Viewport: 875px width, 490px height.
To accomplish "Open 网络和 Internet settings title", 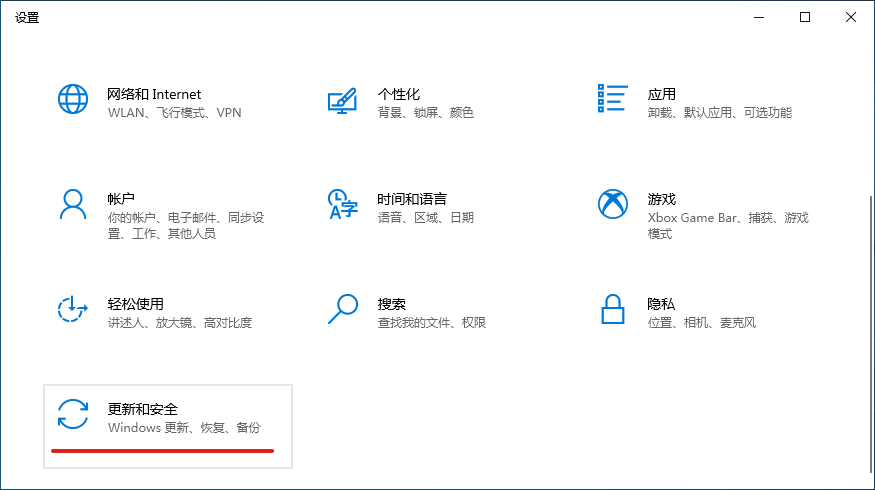I will click(154, 94).
